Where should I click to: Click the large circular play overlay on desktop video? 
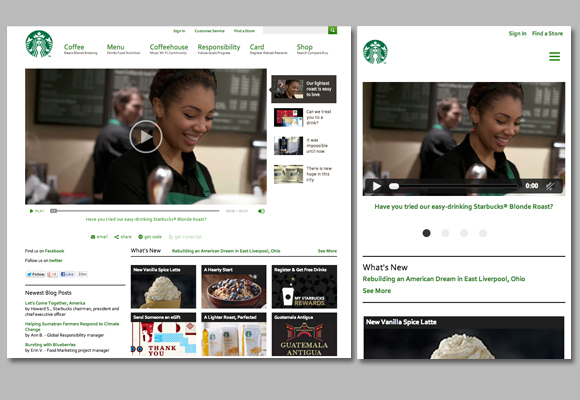point(146,137)
